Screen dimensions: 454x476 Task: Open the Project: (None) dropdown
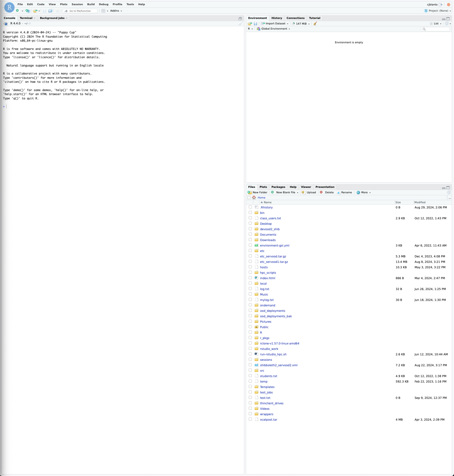tap(438, 11)
